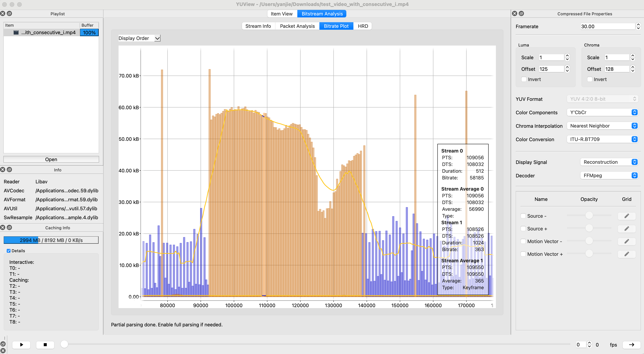Click the Source + opacity slider
This screenshot has height=354, width=644.
tap(589, 228)
